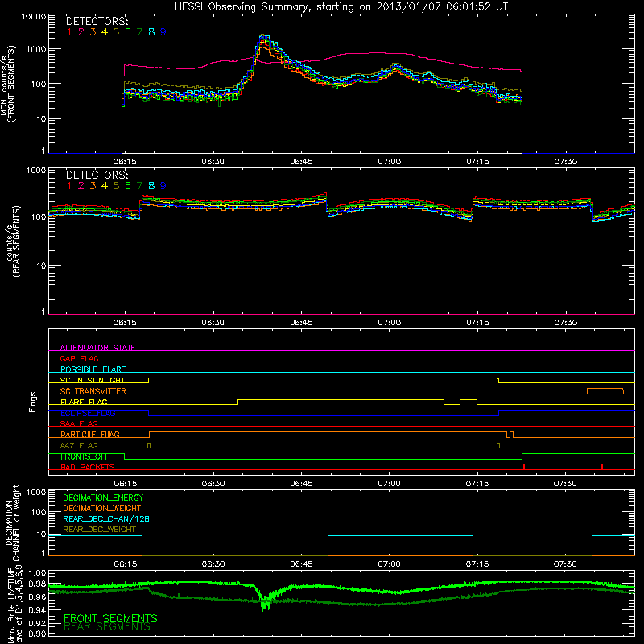Click '06:45' tick under front segments plot
Viewport: 644px width, 644px height.
[301, 162]
